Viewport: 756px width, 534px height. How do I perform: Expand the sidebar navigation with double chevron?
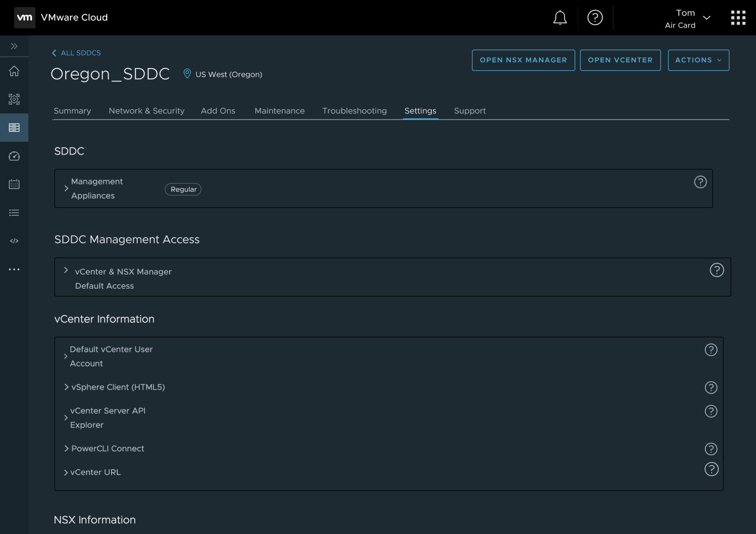tap(14, 46)
